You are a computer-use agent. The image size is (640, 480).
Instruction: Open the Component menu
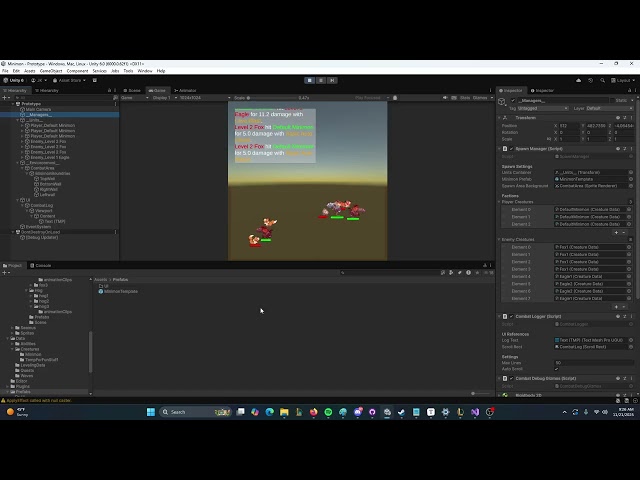tap(77, 71)
